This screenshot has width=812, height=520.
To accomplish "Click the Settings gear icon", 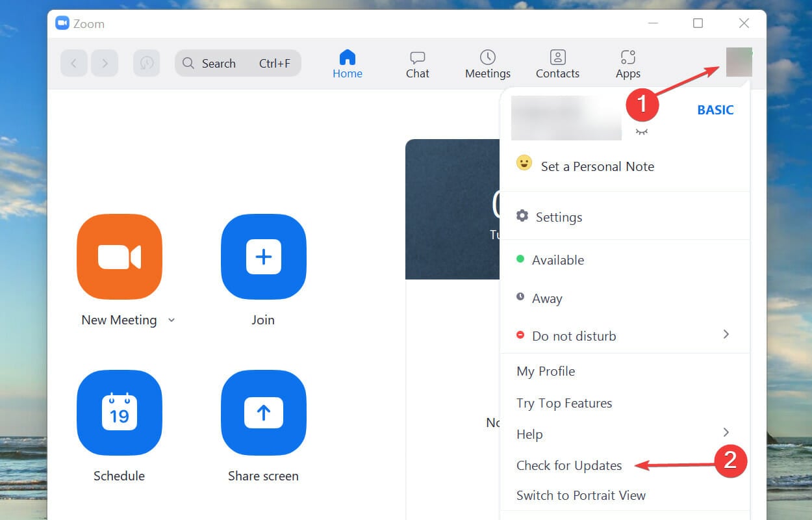I will click(522, 216).
